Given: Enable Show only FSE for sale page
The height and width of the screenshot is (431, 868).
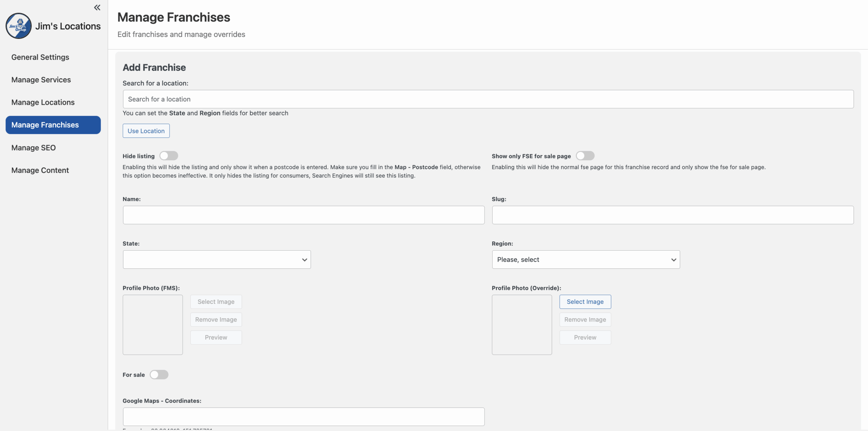Looking at the screenshot, I should pyautogui.click(x=585, y=156).
